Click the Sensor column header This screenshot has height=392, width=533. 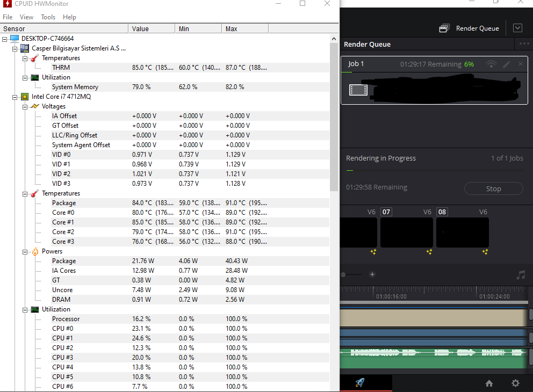64,28
